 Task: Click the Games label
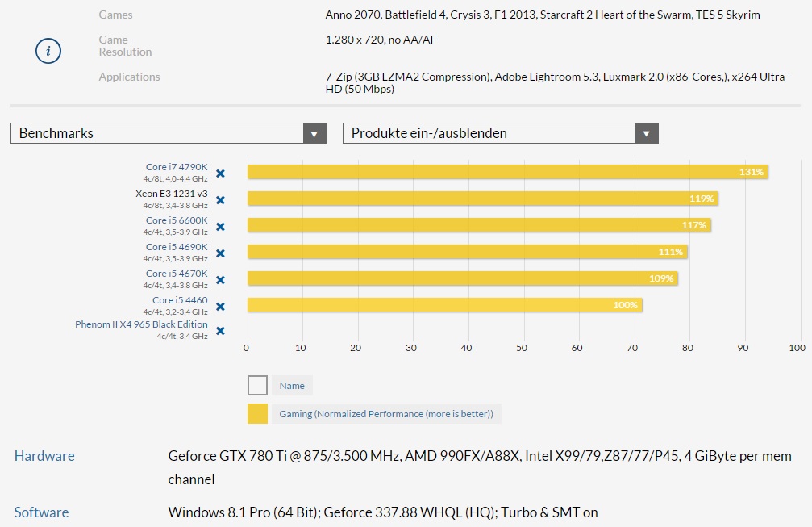pyautogui.click(x=115, y=15)
